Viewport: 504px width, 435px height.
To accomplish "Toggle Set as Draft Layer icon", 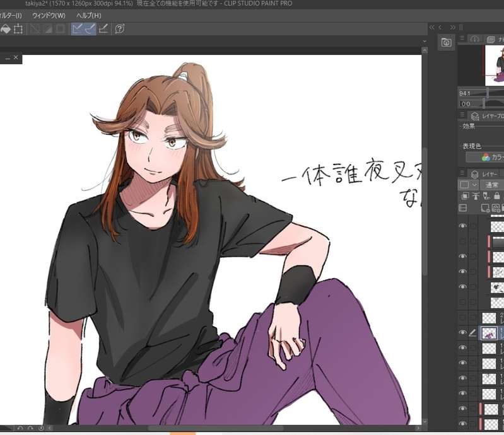I will 486,195.
